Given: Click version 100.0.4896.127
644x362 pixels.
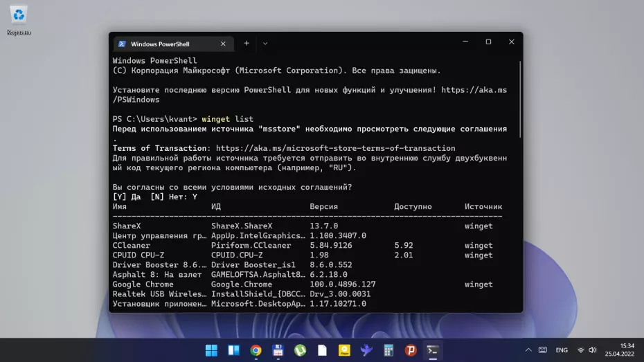Looking at the screenshot, I should click(x=343, y=284).
